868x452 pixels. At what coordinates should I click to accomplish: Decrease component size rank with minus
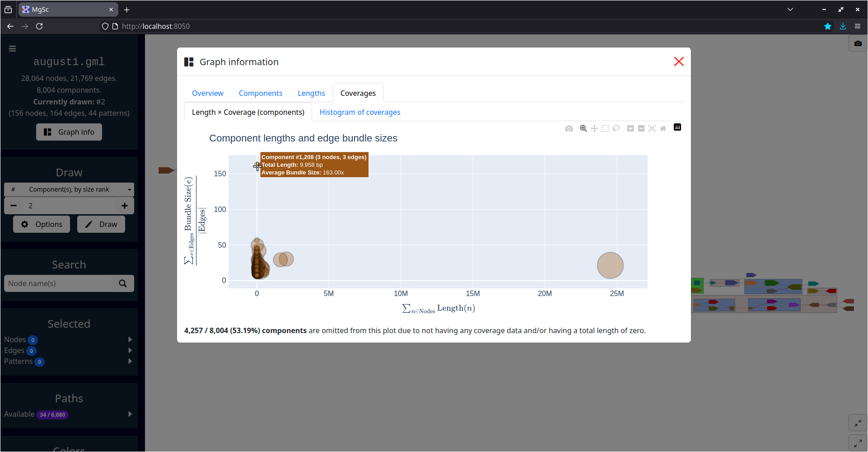[14, 206]
